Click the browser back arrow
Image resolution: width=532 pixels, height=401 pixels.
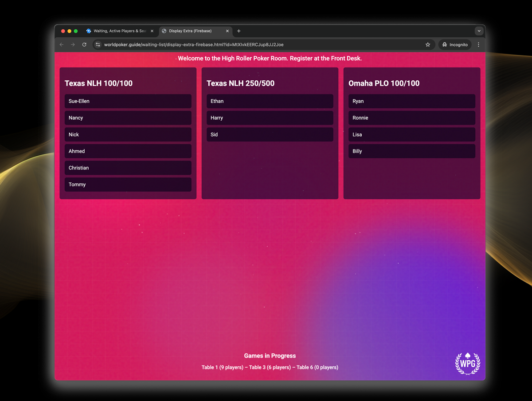click(x=62, y=45)
